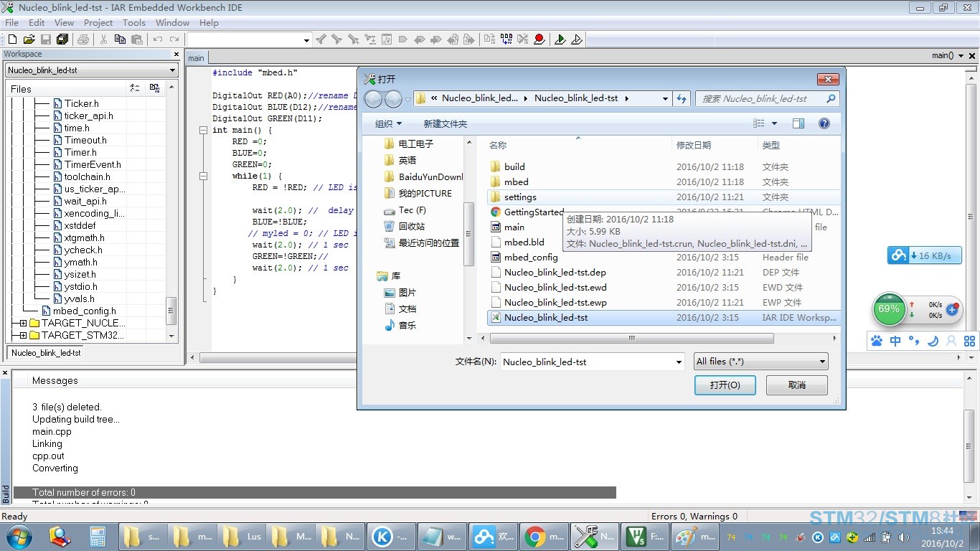Click Debug without Downloading icon
This screenshot has height=551, width=980.
(577, 39)
